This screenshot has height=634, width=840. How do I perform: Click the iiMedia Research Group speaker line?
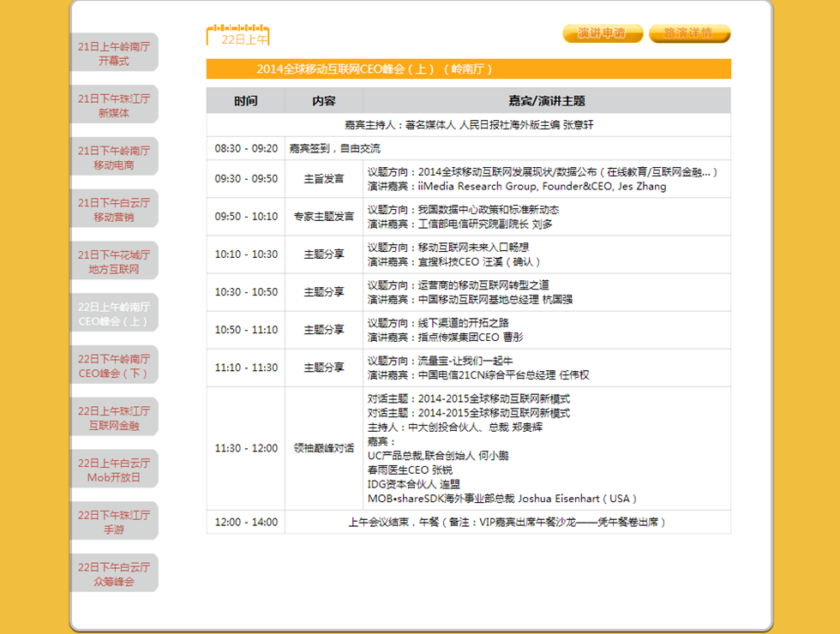(517, 187)
